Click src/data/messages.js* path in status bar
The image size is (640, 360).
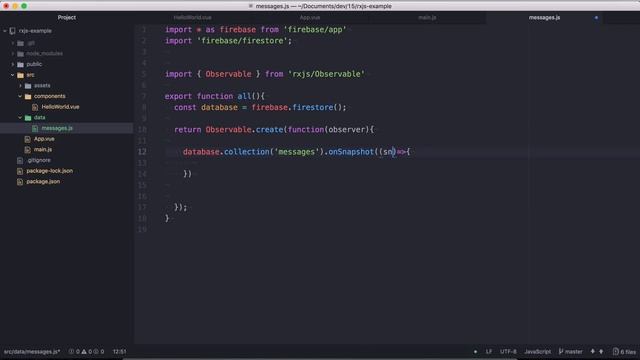pos(32,352)
